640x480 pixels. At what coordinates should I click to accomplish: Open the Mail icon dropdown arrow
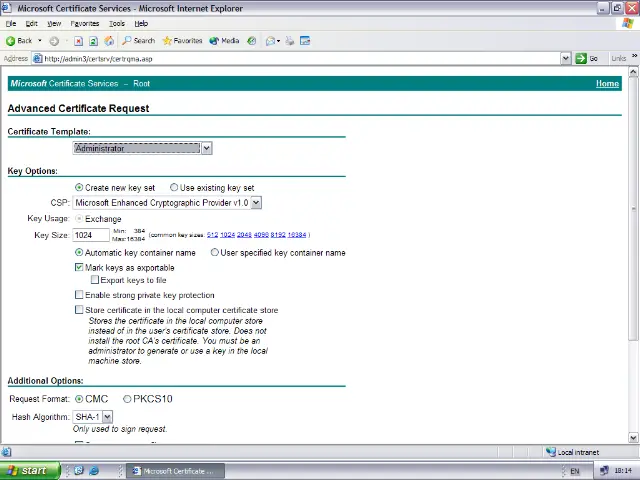pyautogui.click(x=278, y=41)
